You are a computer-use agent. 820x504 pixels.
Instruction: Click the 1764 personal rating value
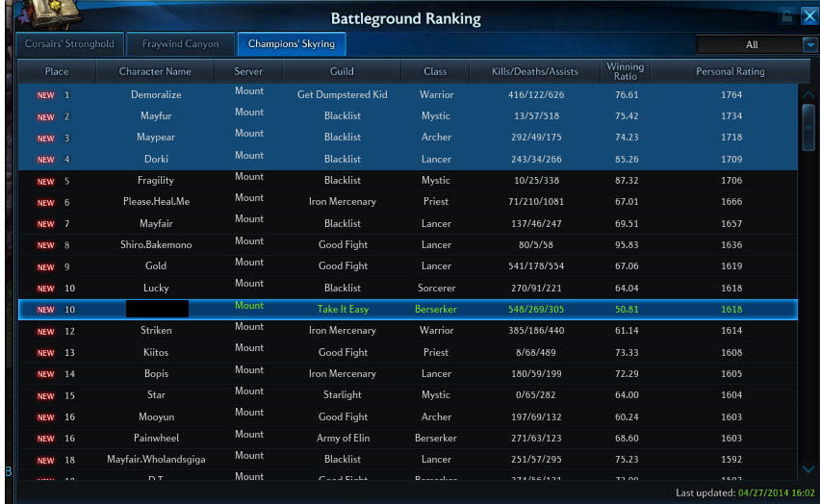coord(731,95)
